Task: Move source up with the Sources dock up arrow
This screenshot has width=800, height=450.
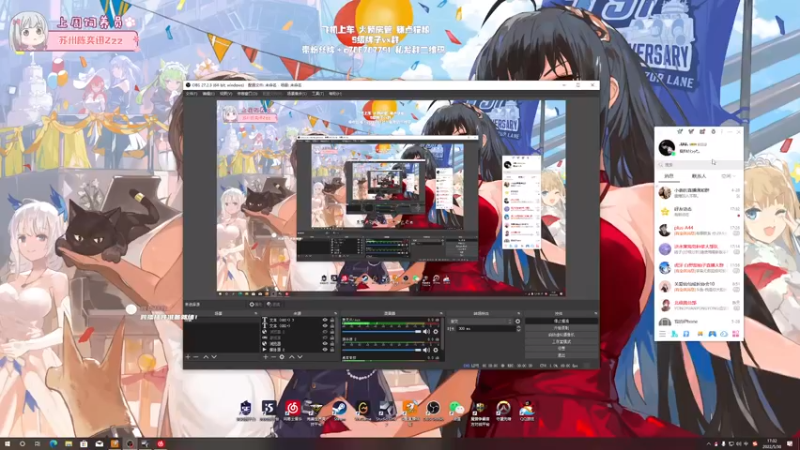Action: tap(292, 357)
